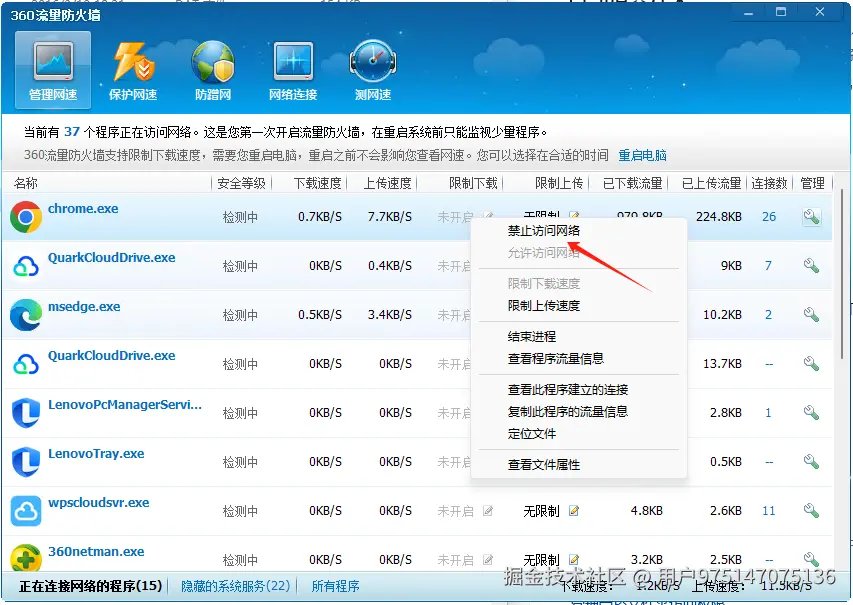The width and height of the screenshot is (853, 605).
Task: Click the chrome.exe process name
Action: click(83, 209)
